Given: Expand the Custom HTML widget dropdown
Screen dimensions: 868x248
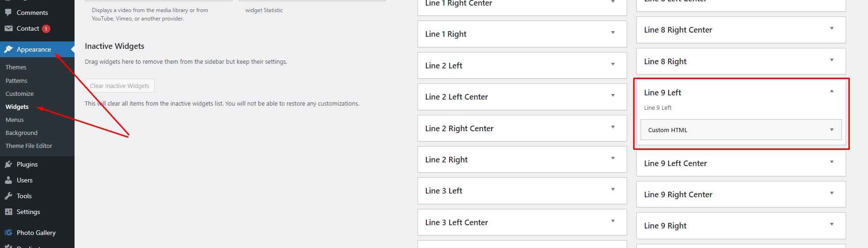Looking at the screenshot, I should click(x=832, y=130).
